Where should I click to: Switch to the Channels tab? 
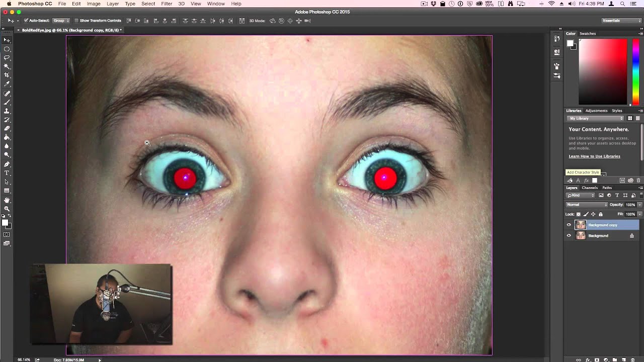coord(590,188)
